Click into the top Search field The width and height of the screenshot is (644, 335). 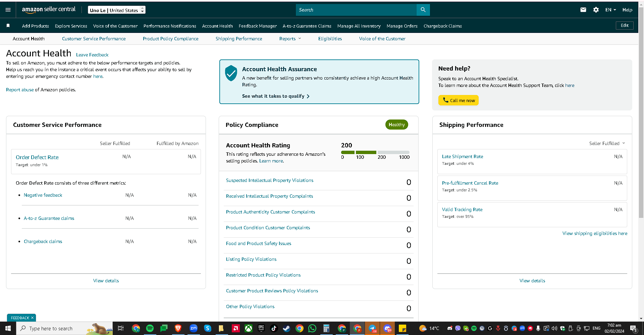356,10
